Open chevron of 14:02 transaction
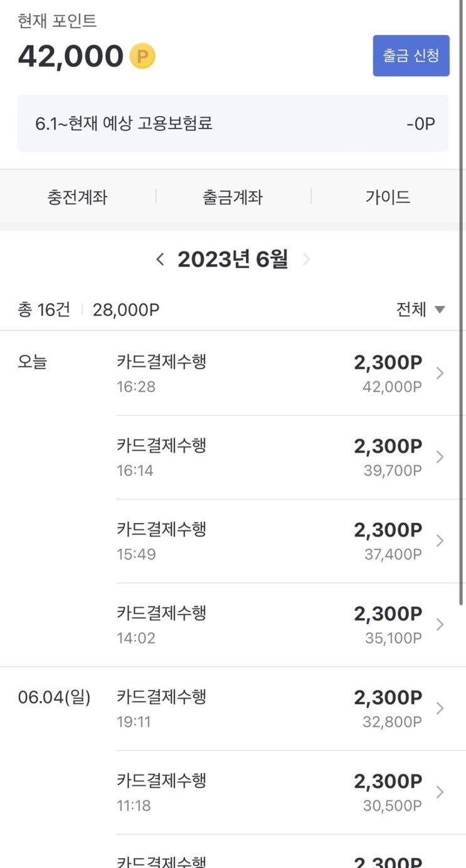 440,625
